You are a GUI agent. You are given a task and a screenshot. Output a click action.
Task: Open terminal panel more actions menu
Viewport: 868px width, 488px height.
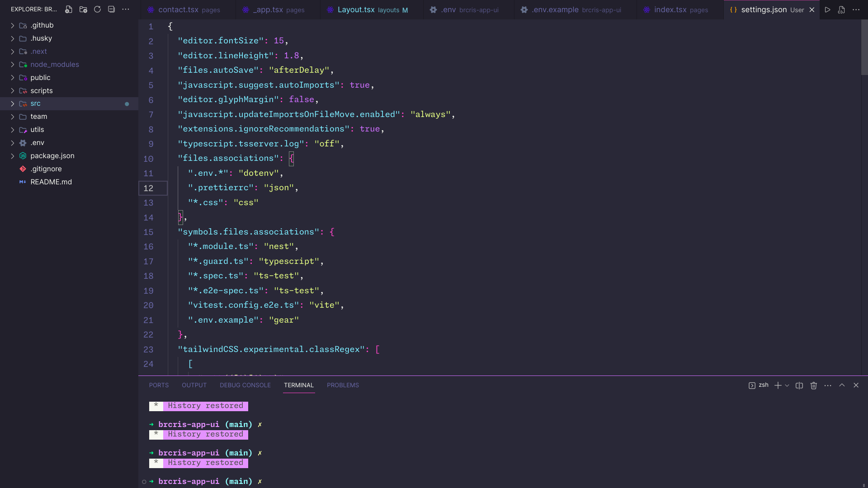click(x=828, y=385)
